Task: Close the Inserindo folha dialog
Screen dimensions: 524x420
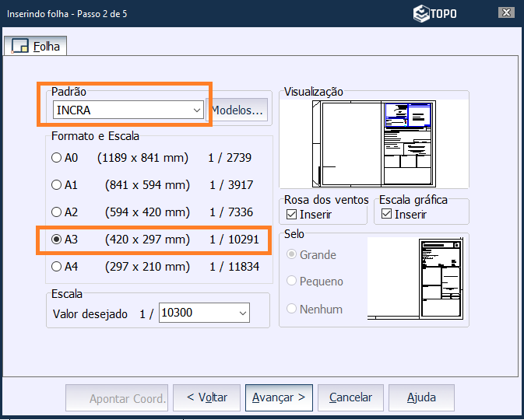Action: (x=506, y=13)
